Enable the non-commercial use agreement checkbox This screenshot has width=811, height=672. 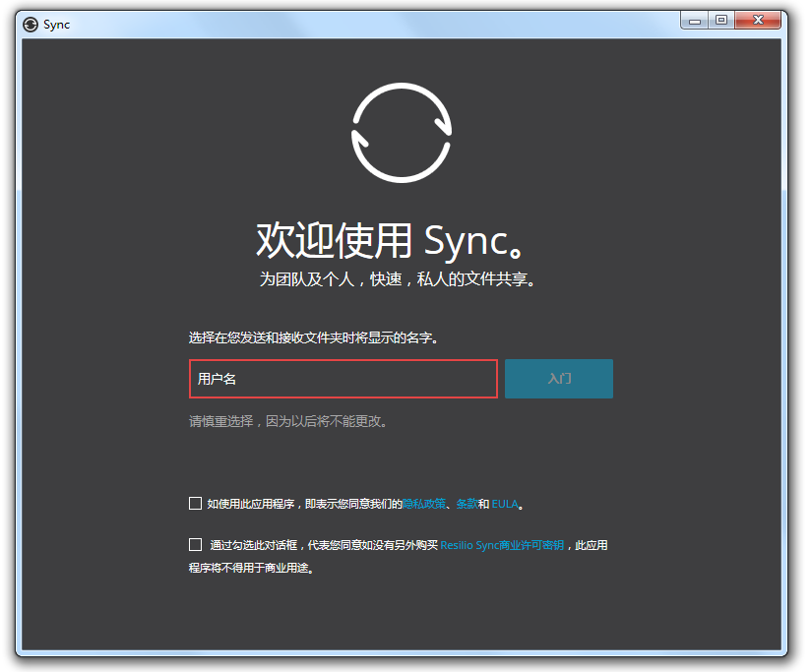click(x=195, y=544)
